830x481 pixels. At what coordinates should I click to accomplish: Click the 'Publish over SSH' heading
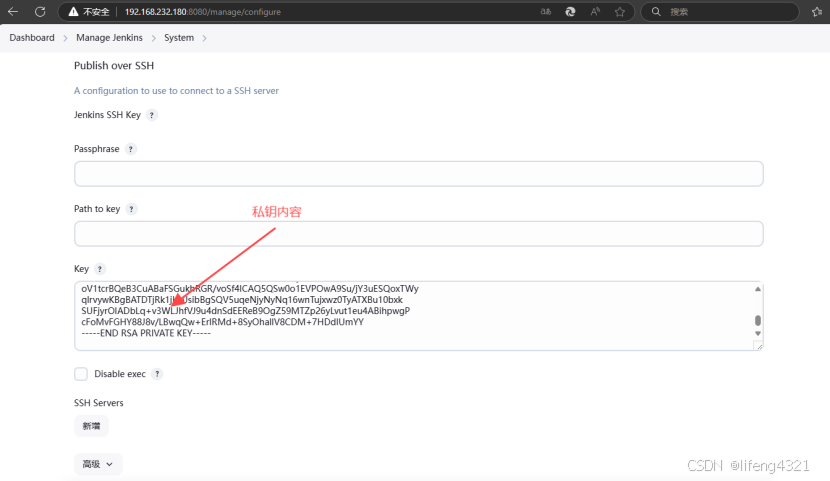tap(114, 66)
